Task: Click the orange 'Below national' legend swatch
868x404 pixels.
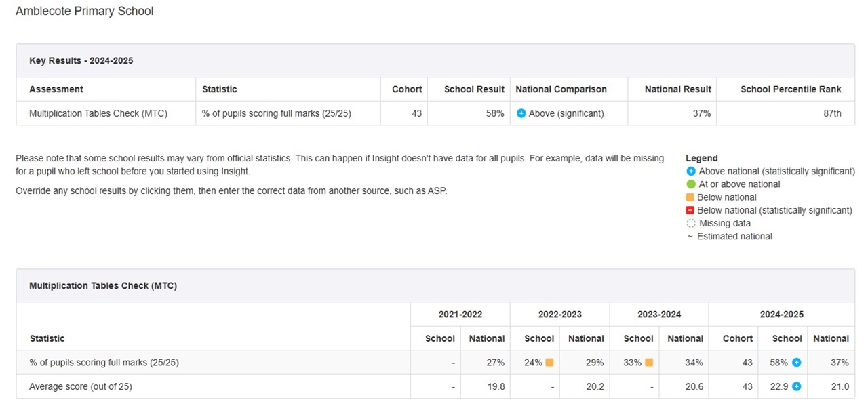Action: 691,197
